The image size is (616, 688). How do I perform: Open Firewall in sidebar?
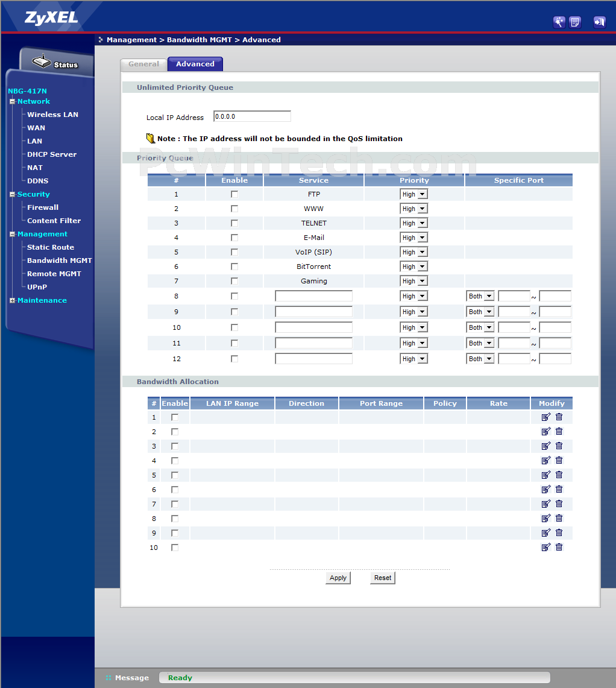click(43, 207)
